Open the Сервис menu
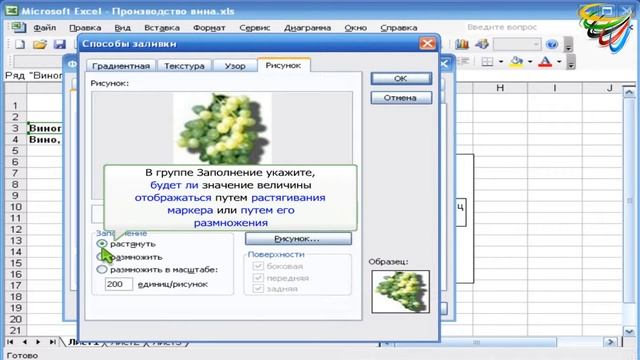The height and width of the screenshot is (360, 640). [255, 28]
